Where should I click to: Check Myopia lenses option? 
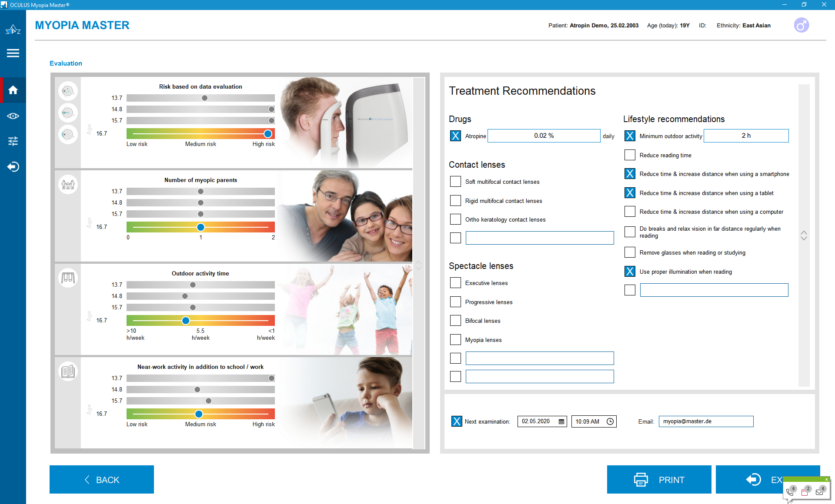click(x=455, y=340)
